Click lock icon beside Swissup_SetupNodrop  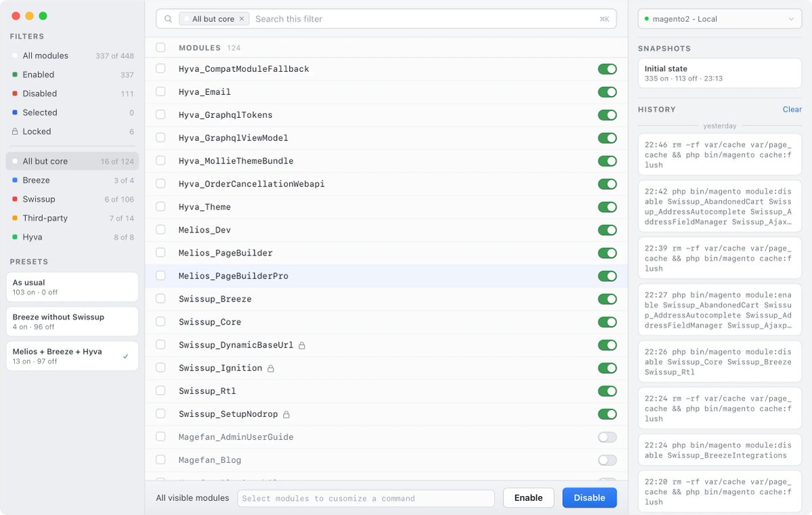click(x=286, y=415)
